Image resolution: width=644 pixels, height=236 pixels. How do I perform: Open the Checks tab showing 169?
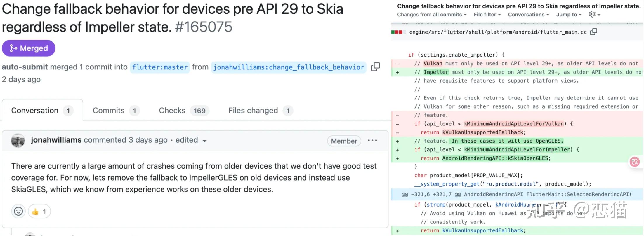coord(172,110)
